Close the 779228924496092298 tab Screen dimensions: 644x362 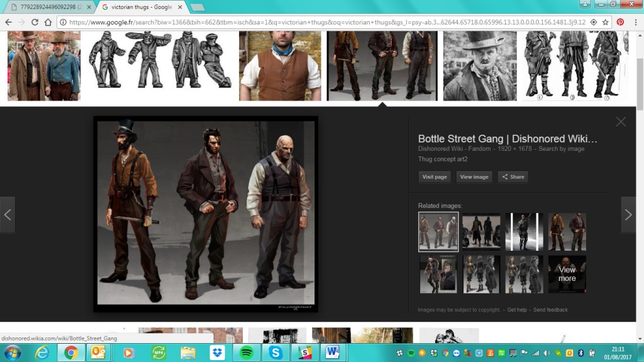point(89,7)
